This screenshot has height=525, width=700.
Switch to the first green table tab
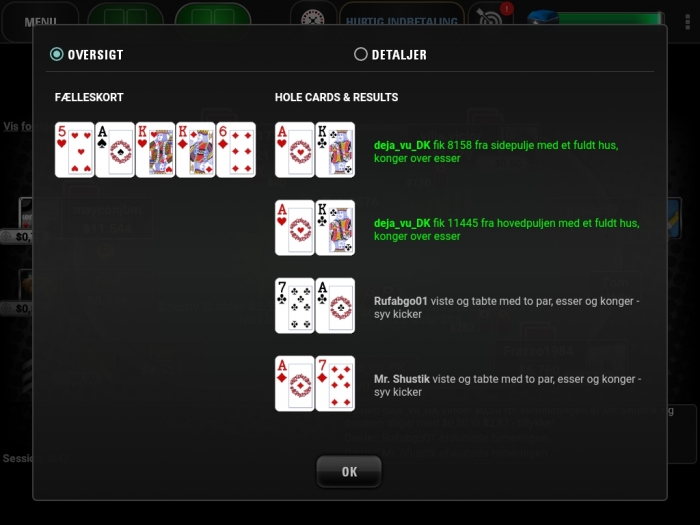[x=125, y=18]
